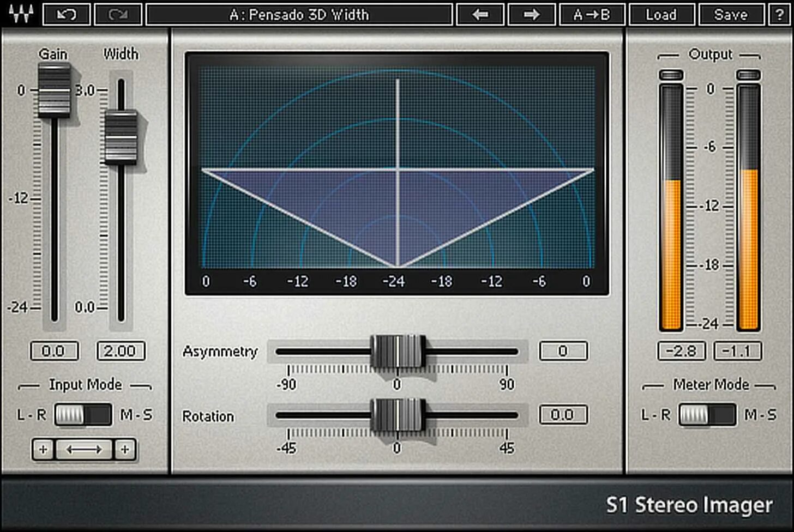Viewport: 794px width, 532px height.
Task: Click the Asymmetry value box
Action: click(x=563, y=351)
